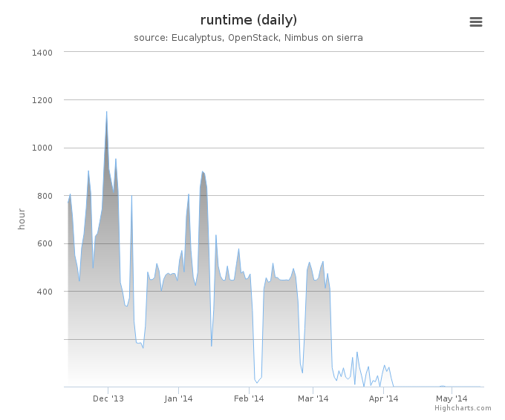Select the 1200 y-axis label

pos(42,100)
